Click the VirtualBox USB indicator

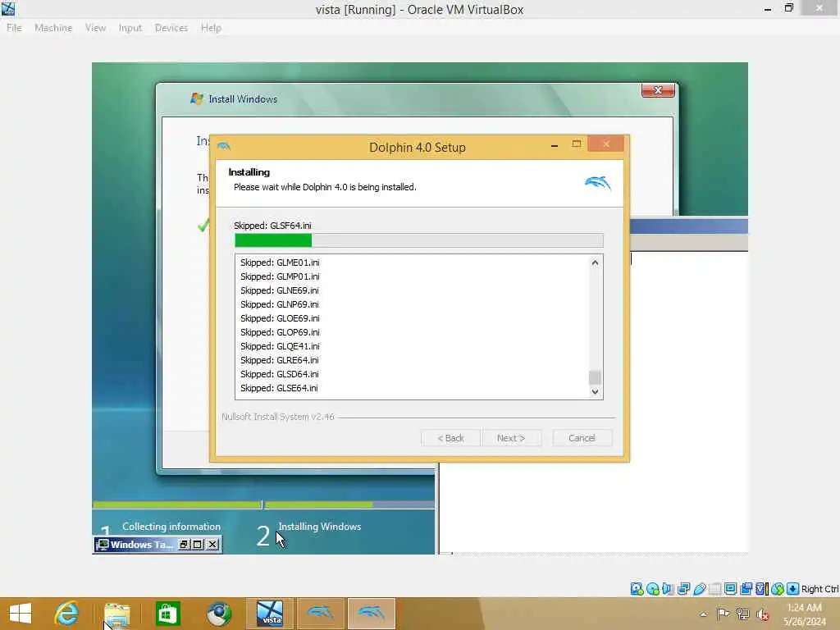click(699, 589)
